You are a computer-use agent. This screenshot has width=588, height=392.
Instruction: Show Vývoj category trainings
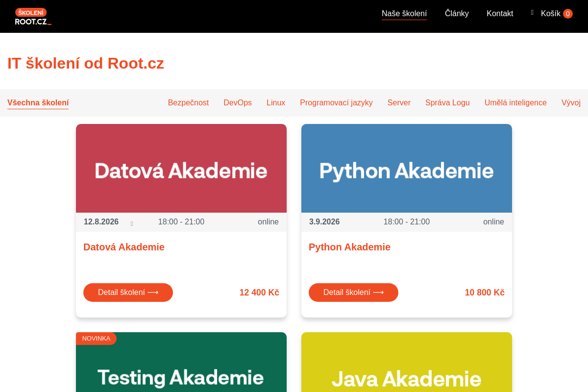pos(571,103)
